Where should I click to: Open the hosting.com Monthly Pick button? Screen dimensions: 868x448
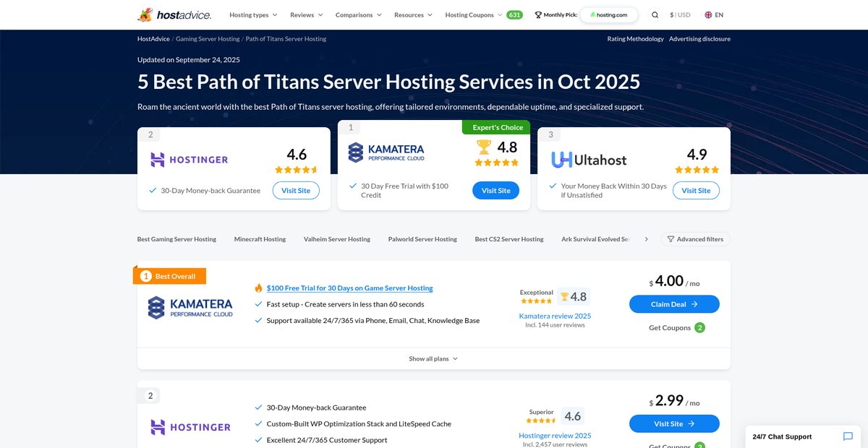608,14
